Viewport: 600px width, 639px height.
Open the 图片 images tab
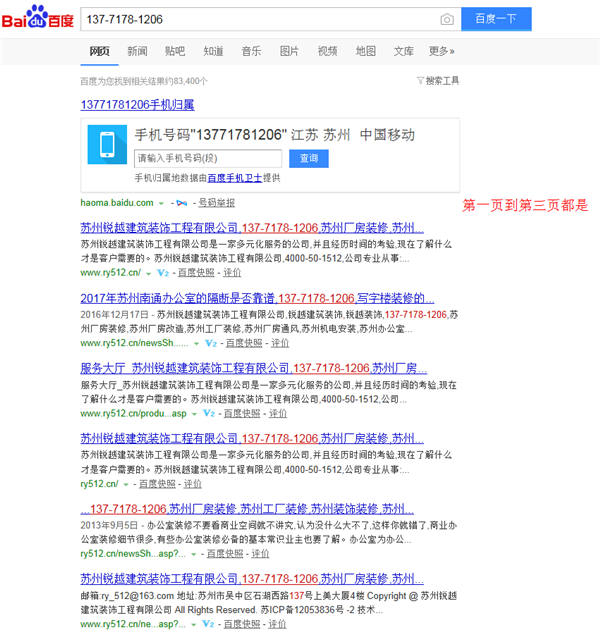tap(289, 51)
